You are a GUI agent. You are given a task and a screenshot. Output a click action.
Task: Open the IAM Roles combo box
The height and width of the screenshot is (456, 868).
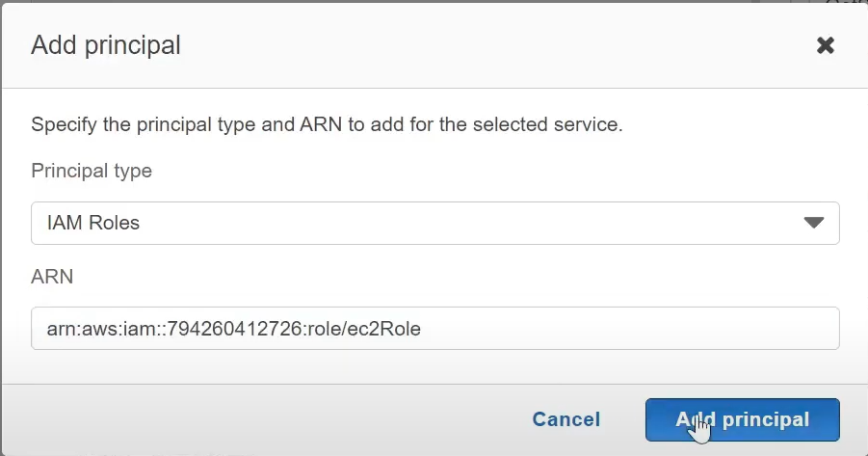coord(435,223)
